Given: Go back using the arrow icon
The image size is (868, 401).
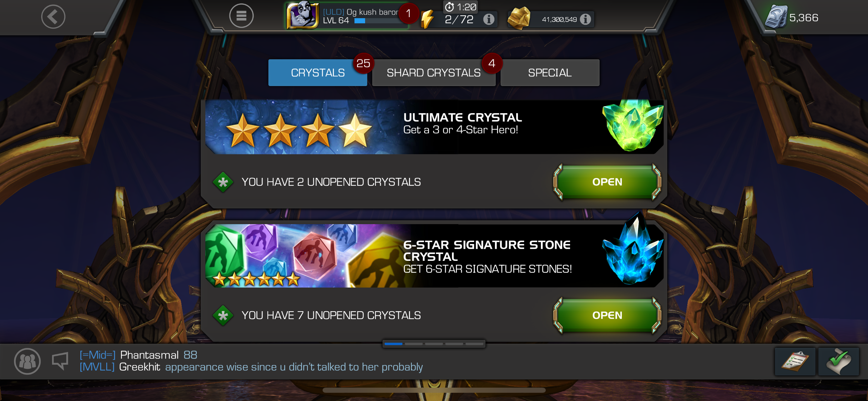Looking at the screenshot, I should (x=53, y=16).
